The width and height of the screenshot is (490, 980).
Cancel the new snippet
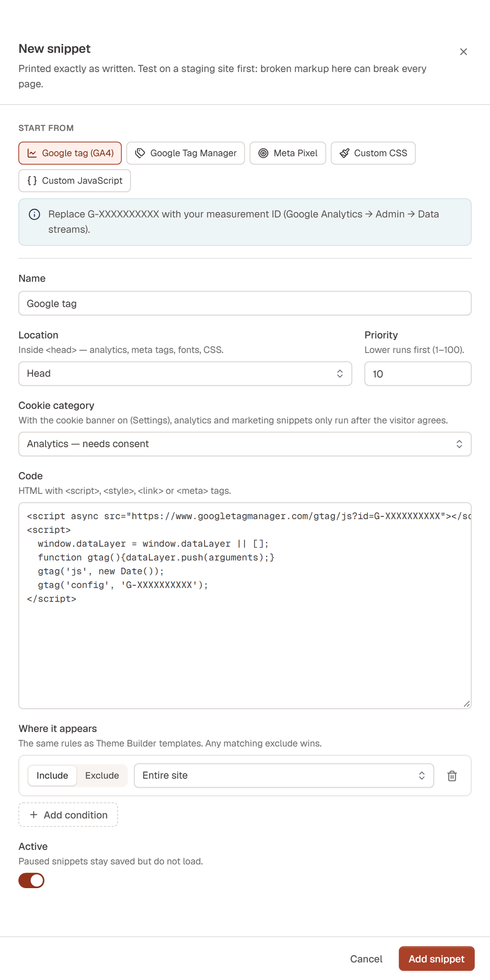pos(366,959)
